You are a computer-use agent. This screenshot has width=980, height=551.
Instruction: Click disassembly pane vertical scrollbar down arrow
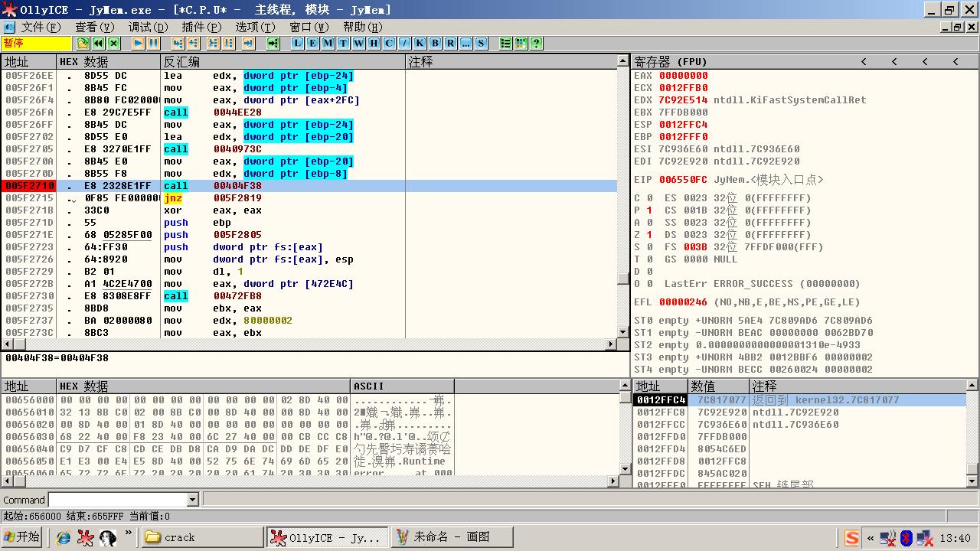623,332
